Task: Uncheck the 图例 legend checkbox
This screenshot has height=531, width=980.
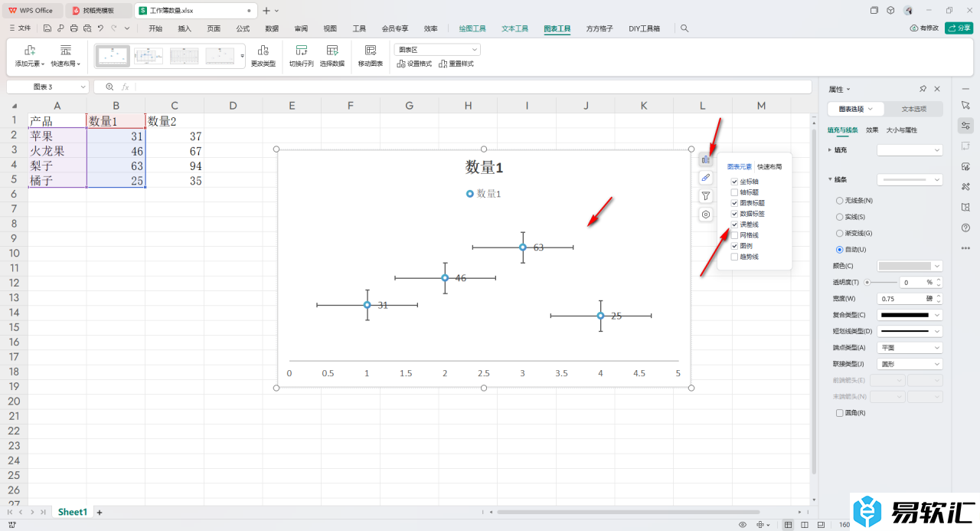Action: [x=735, y=246]
